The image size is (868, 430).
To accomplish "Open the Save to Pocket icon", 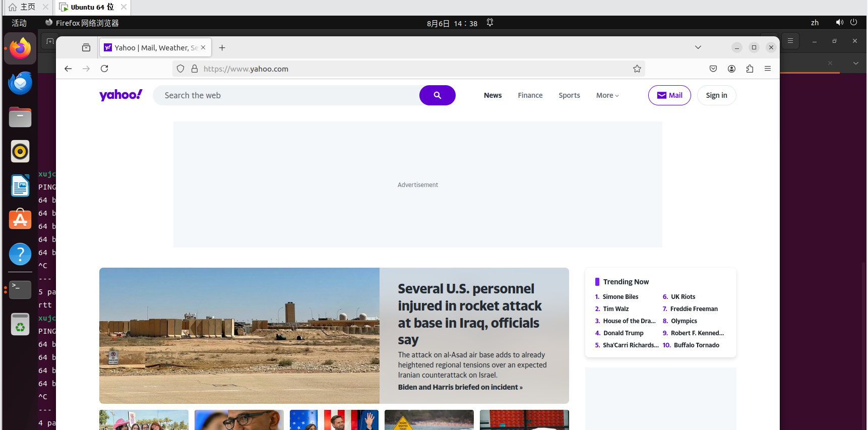I will click(x=713, y=69).
